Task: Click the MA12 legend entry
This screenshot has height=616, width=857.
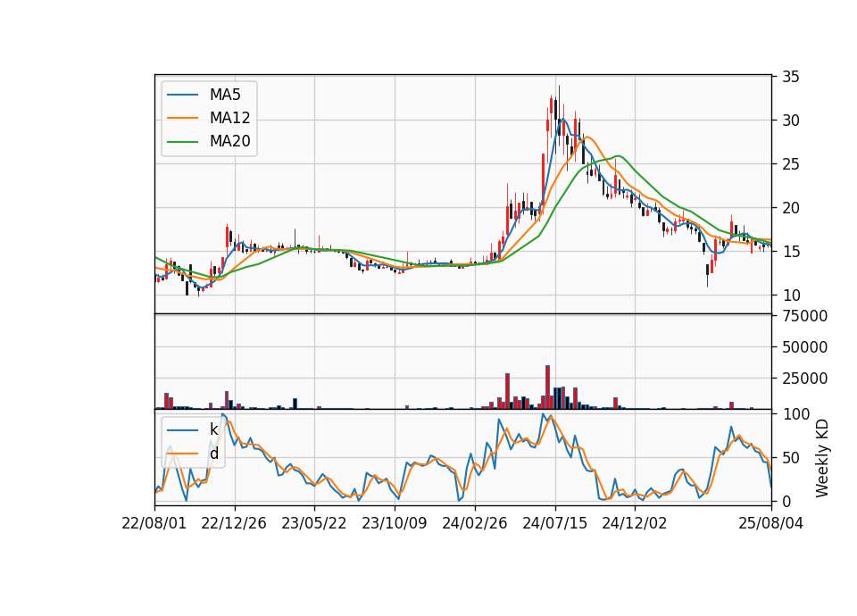Action: pos(208,118)
